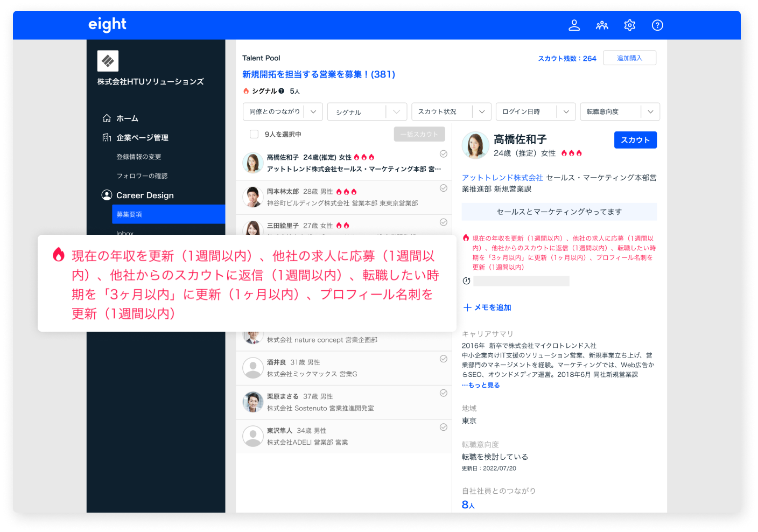This screenshot has height=532, width=758.
Task: Select 募集要項 in sidebar
Action: (x=169, y=214)
